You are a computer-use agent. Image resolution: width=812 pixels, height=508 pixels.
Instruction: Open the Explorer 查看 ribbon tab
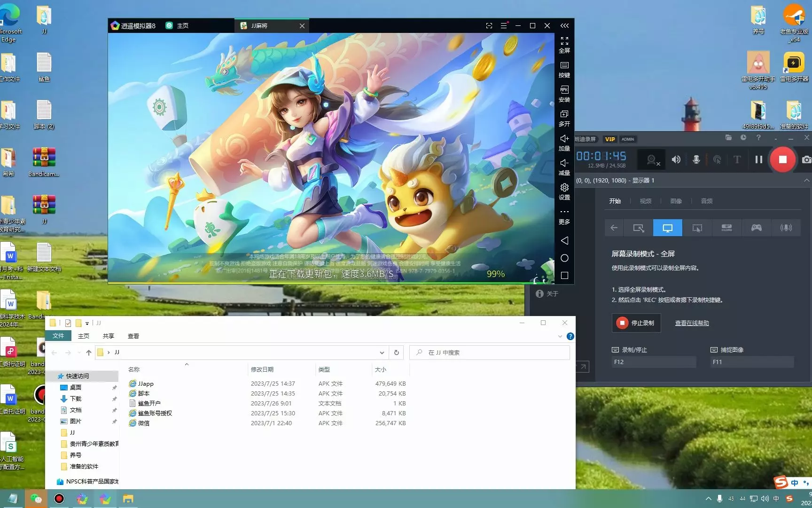point(133,336)
